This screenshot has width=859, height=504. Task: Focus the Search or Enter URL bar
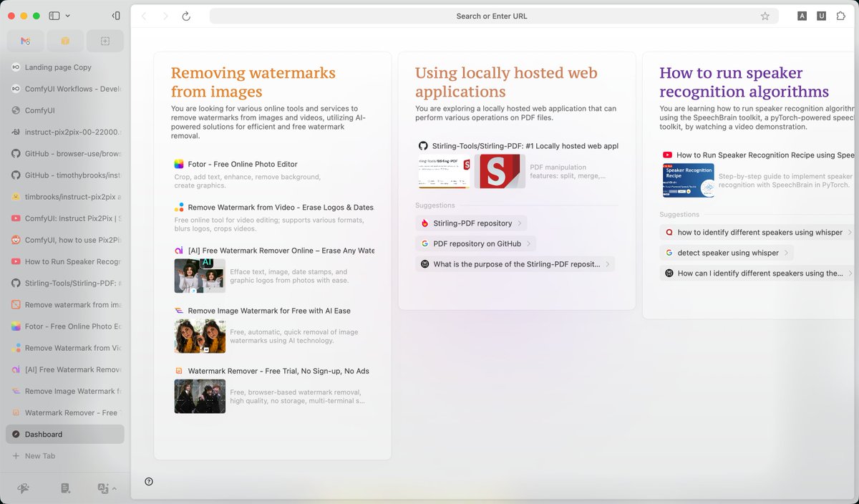(493, 16)
